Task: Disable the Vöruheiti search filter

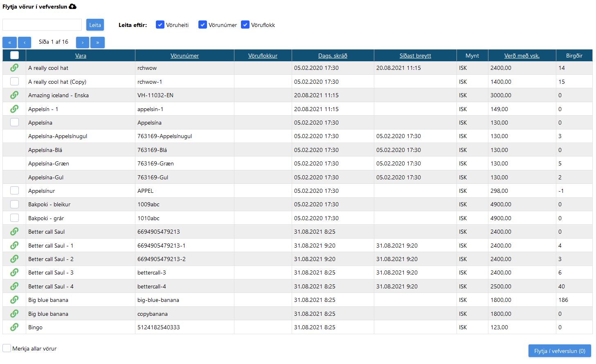Action: click(160, 25)
